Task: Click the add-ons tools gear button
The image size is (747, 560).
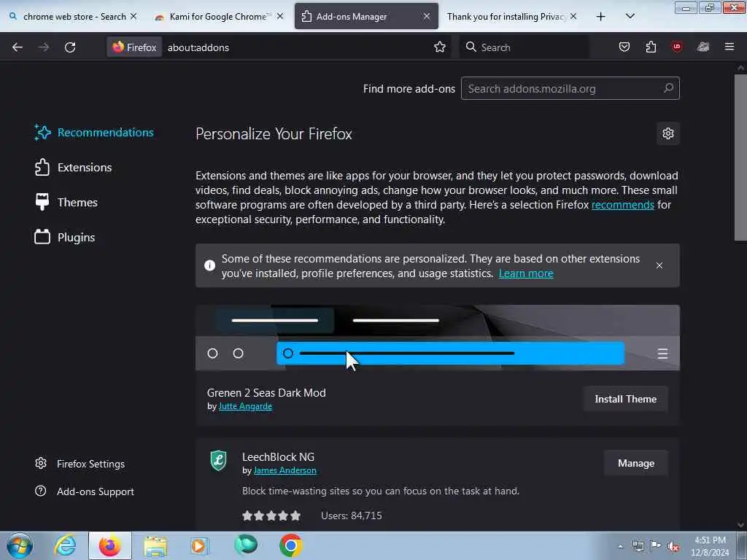Action: tap(668, 133)
